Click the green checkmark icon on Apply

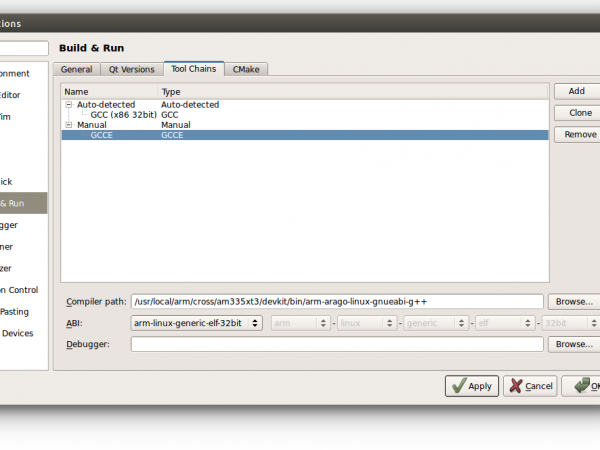pos(458,386)
